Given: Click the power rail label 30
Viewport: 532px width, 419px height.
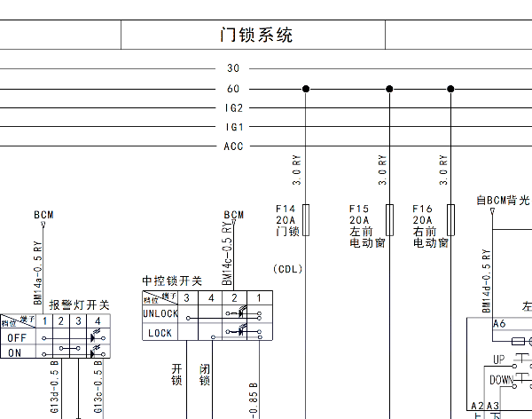Looking at the screenshot, I should pos(233,68).
